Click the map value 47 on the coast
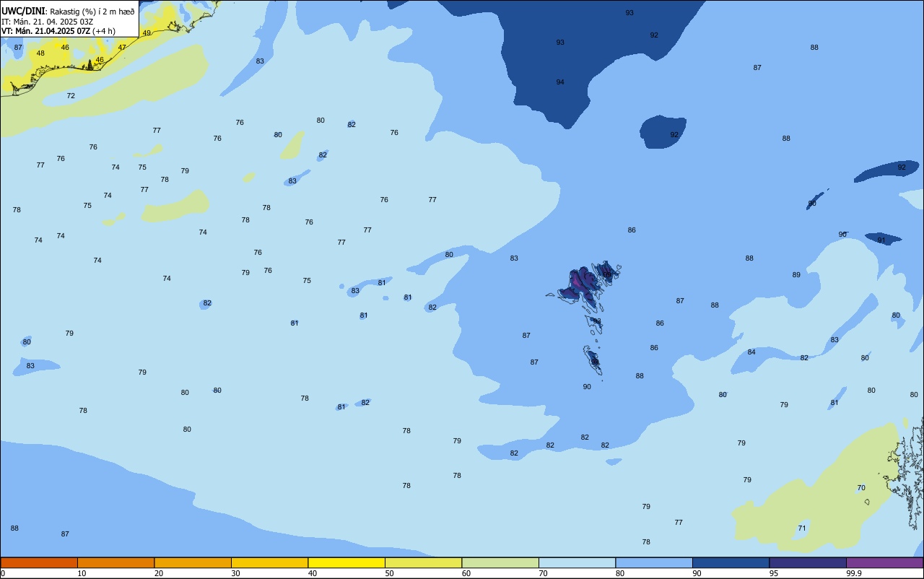The image size is (924, 579). coord(122,48)
